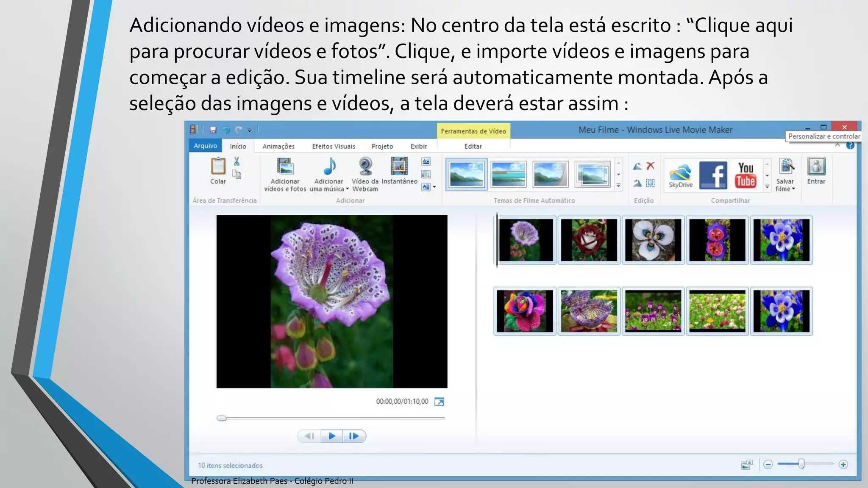The height and width of the screenshot is (488, 868).
Task: Click the full screen preview icon
Action: pyautogui.click(x=440, y=402)
